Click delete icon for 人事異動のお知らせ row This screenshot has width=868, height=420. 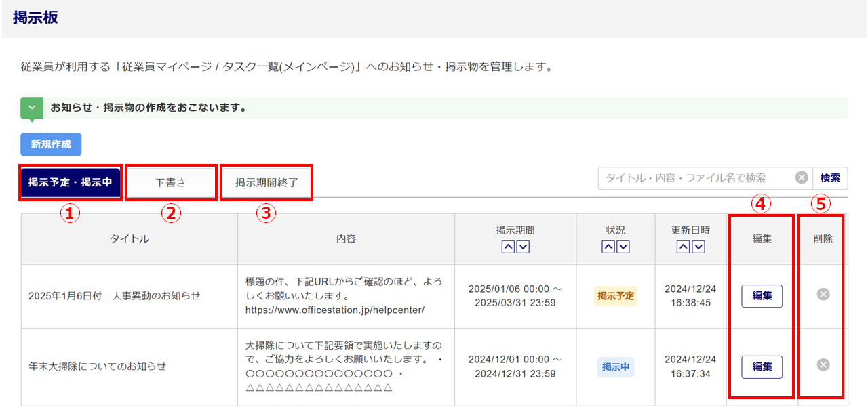click(823, 294)
